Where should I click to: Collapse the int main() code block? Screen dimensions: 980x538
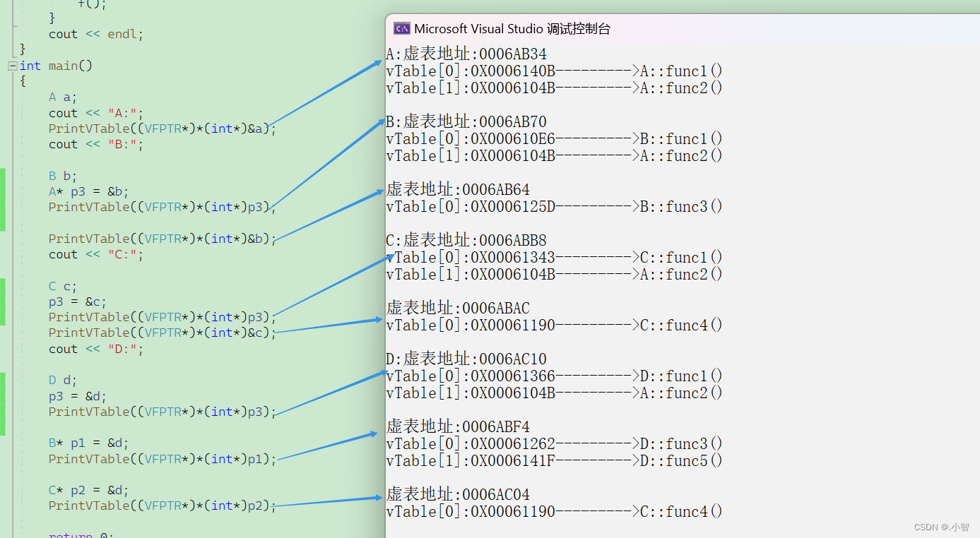pyautogui.click(x=12, y=66)
